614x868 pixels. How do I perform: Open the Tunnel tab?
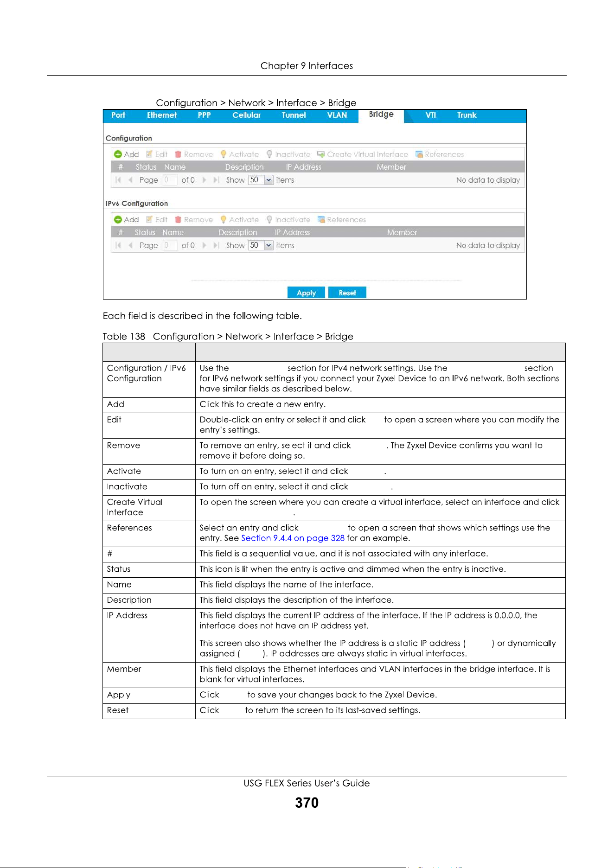click(x=294, y=115)
